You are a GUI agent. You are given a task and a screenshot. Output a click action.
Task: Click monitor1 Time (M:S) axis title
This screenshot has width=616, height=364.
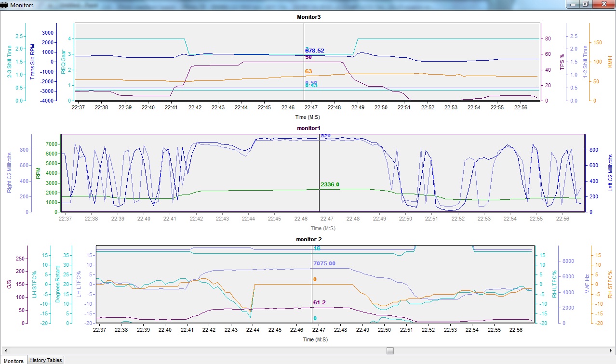(x=323, y=228)
